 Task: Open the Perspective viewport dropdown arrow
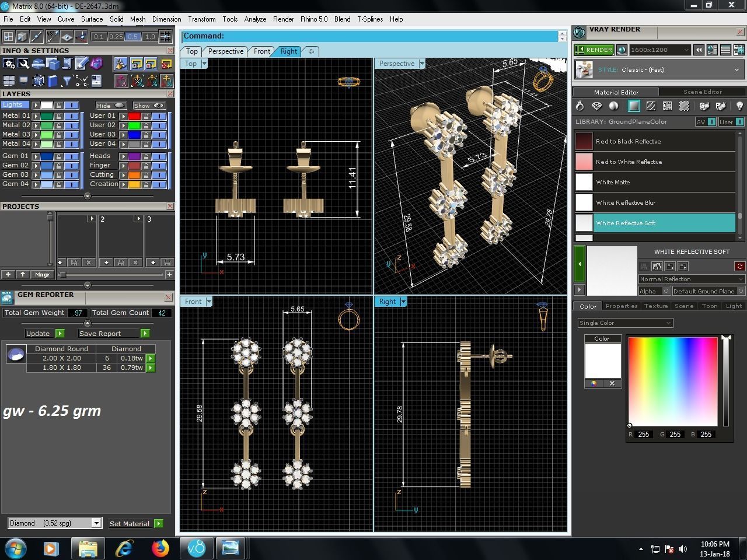422,64
